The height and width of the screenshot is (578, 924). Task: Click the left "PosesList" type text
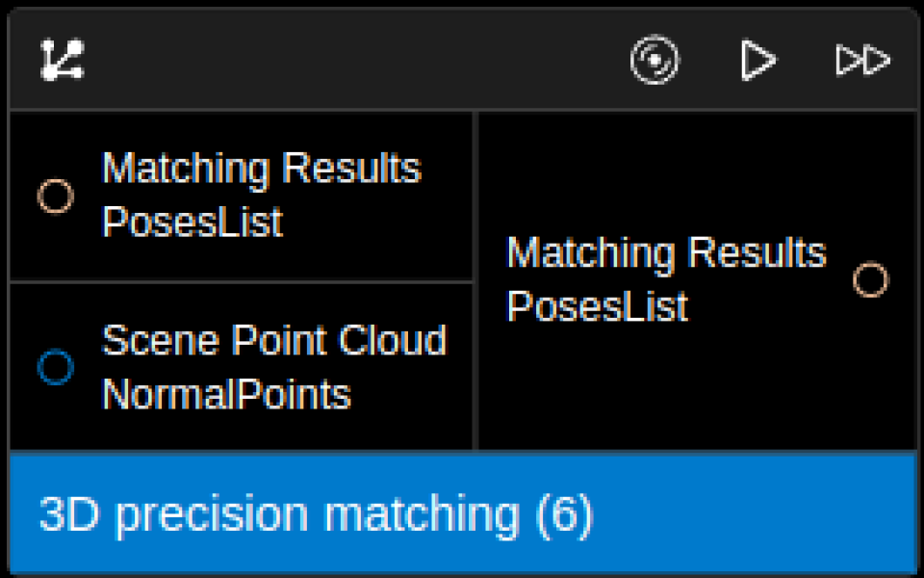192,223
